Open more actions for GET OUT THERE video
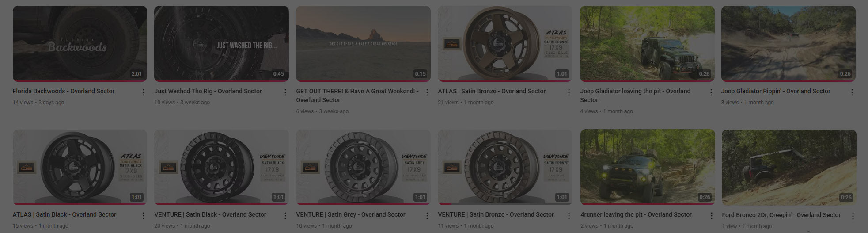868x233 pixels. [x=427, y=92]
